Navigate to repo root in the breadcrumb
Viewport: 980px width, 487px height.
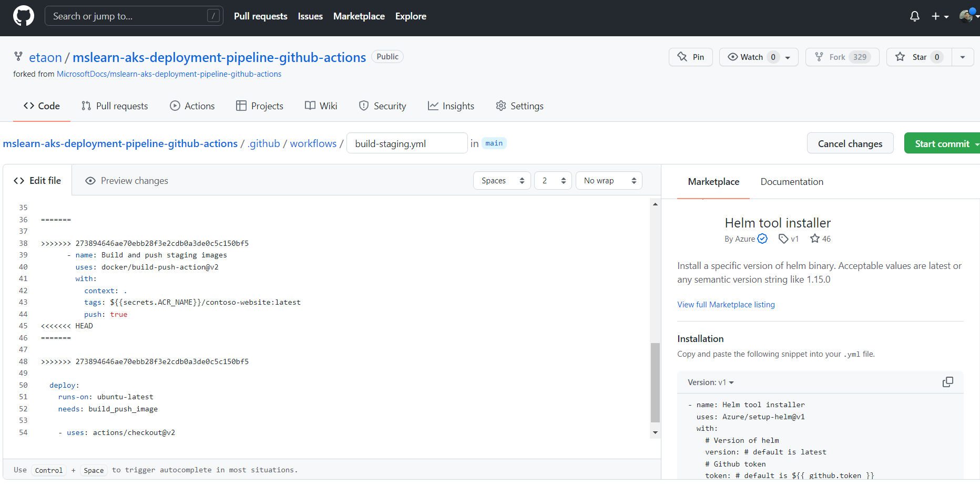(x=120, y=143)
